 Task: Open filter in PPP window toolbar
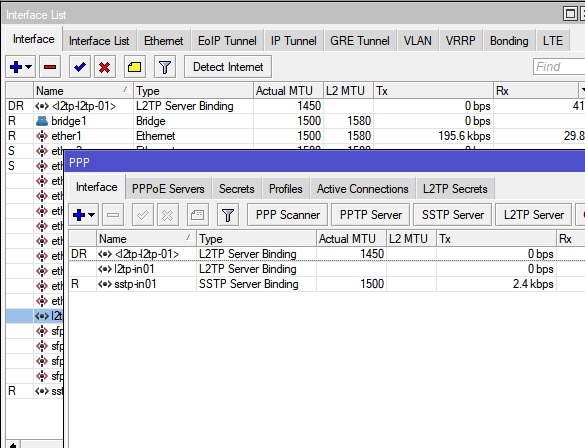228,215
